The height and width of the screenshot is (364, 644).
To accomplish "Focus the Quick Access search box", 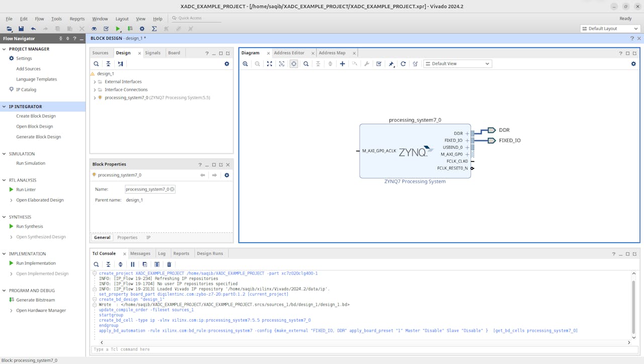I will pos(196,18).
